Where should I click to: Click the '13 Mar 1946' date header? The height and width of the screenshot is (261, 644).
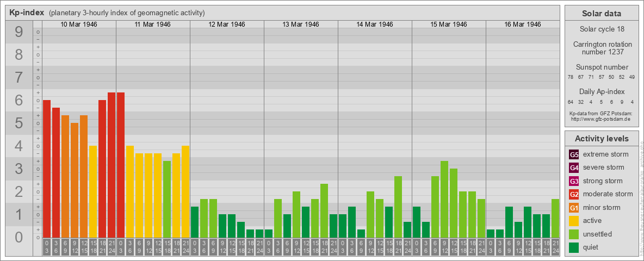click(301, 24)
